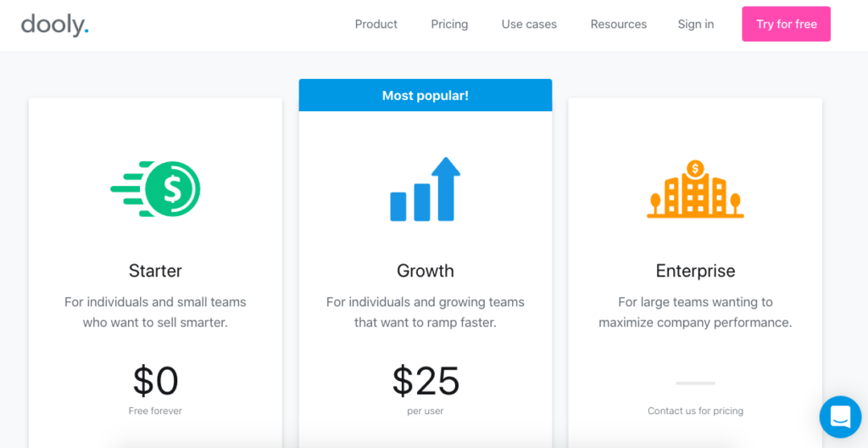The width and height of the screenshot is (868, 448).
Task: Click the Sign in link
Action: point(696,25)
